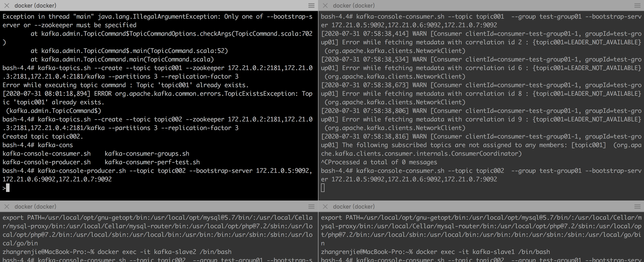This screenshot has width=644, height=262.
Task: Open hamburger menu of bottom-right pane
Action: [x=637, y=207]
